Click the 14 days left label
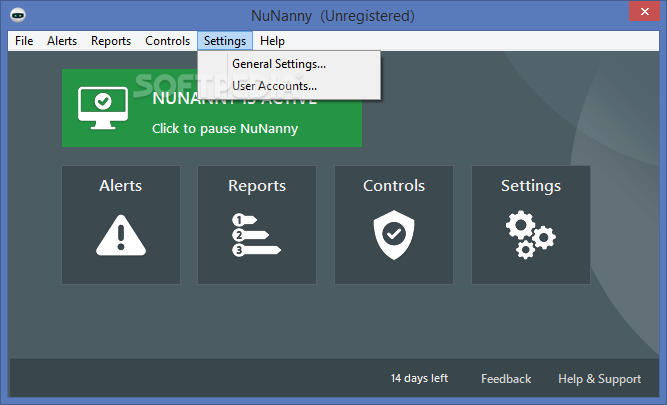The image size is (667, 405). point(419,378)
